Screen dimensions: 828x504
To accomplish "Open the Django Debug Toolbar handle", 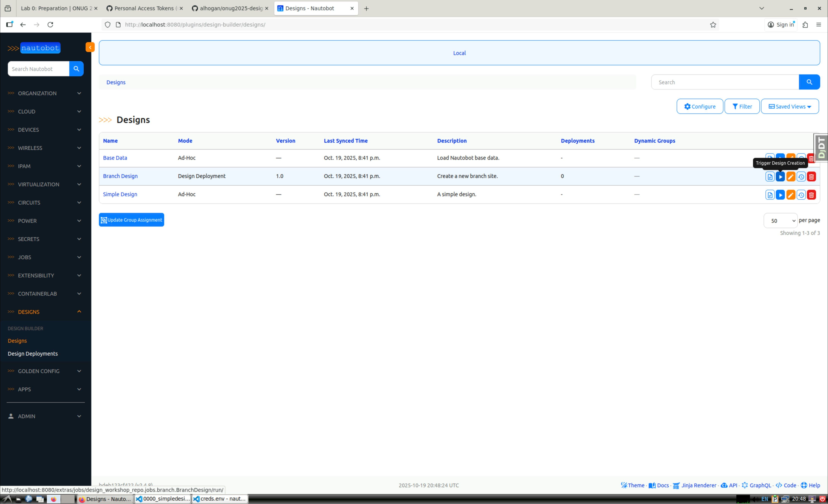I will click(821, 148).
